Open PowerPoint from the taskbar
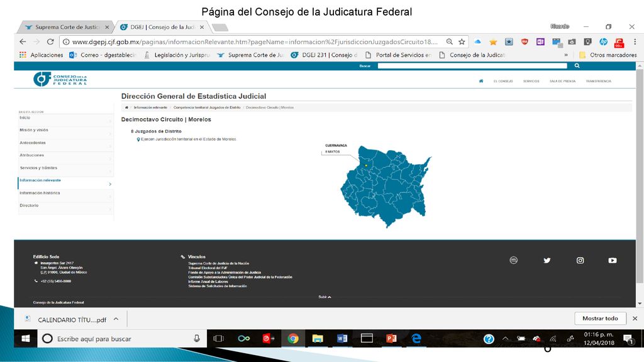Image resolution: width=644 pixels, height=362 pixels. [391, 339]
